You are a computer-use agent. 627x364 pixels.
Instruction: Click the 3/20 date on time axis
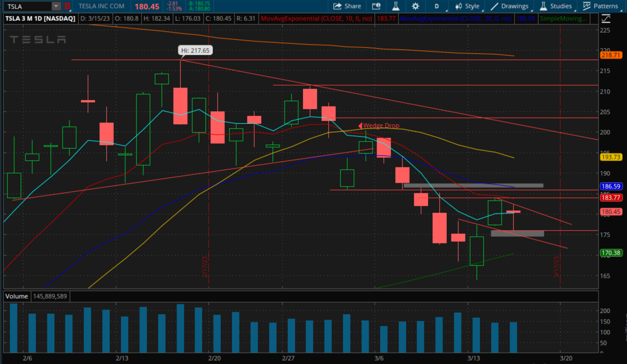click(x=566, y=358)
